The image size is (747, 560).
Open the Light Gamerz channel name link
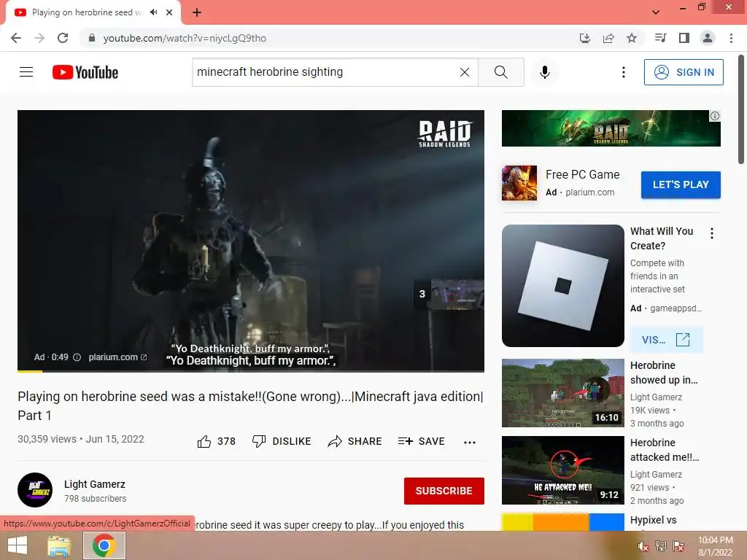point(95,484)
